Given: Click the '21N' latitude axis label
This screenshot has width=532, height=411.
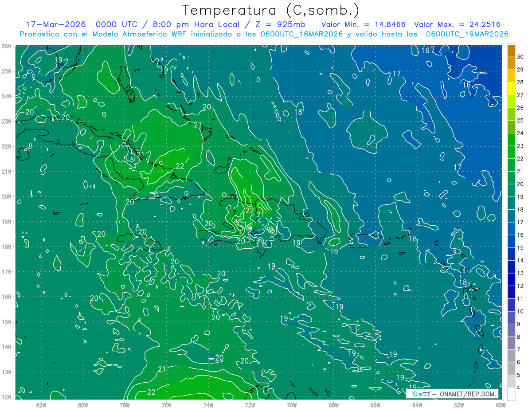Looking at the screenshot, I should pyautogui.click(x=7, y=171).
